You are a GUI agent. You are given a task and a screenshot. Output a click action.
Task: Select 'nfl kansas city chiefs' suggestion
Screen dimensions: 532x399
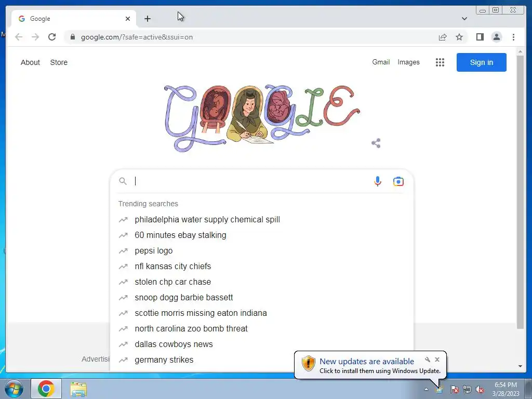(x=262, y=267)
